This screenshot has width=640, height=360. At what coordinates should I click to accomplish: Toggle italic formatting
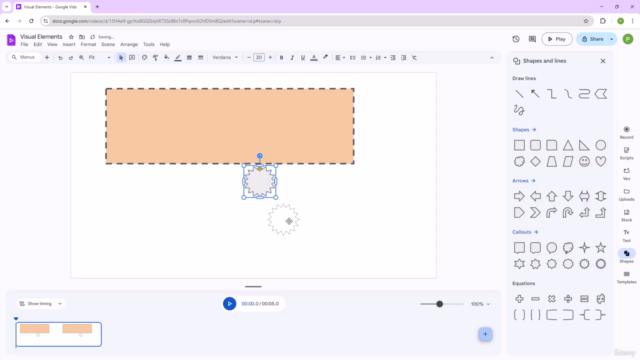tap(292, 58)
